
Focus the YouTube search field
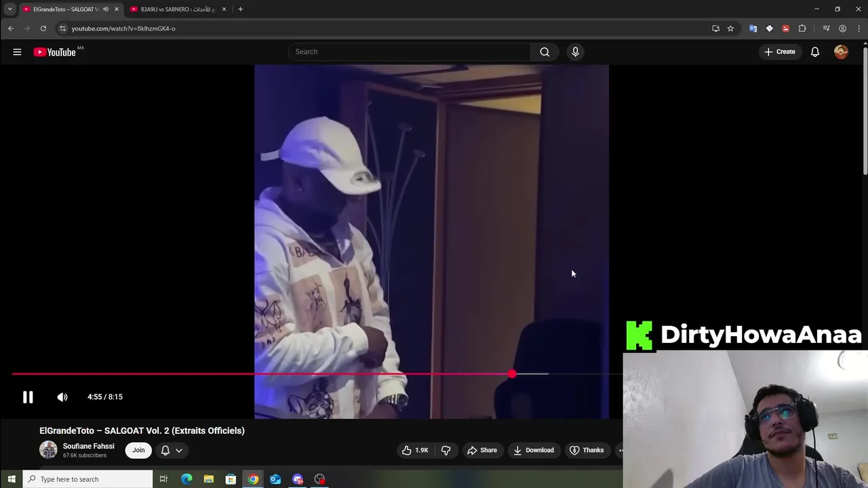(409, 52)
